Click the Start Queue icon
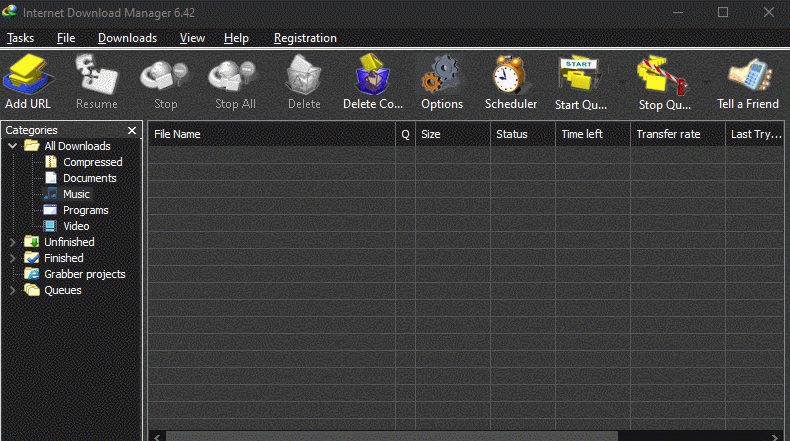 tap(579, 75)
